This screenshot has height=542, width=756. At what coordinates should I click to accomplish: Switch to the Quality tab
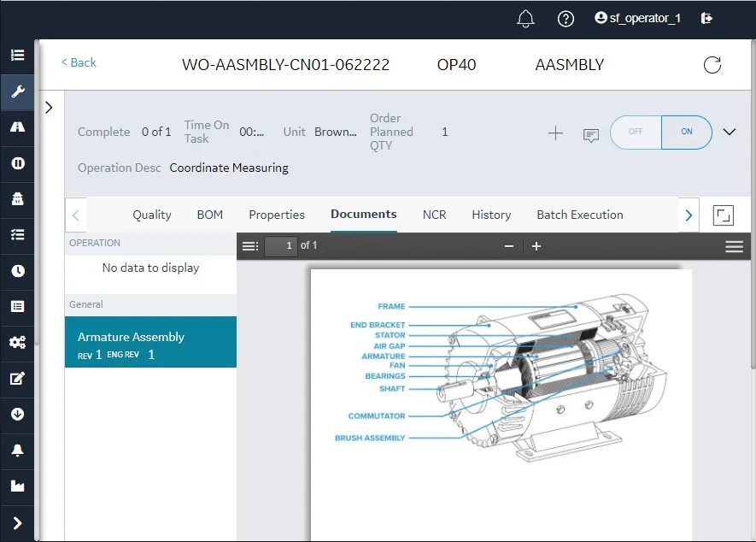152,215
